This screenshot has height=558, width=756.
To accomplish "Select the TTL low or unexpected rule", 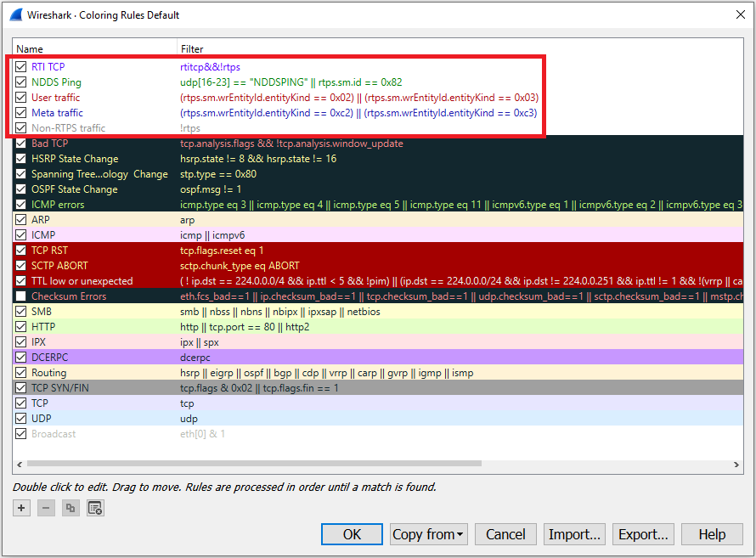I will [x=82, y=281].
